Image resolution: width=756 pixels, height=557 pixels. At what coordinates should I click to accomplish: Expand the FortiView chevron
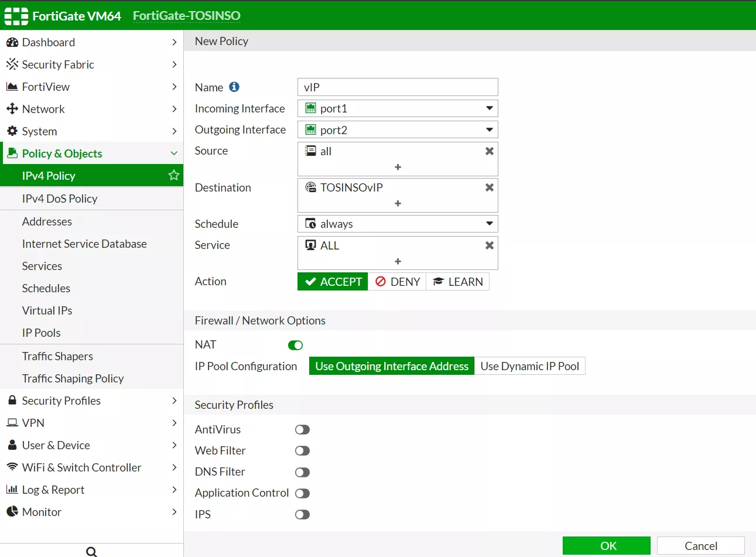coord(174,87)
